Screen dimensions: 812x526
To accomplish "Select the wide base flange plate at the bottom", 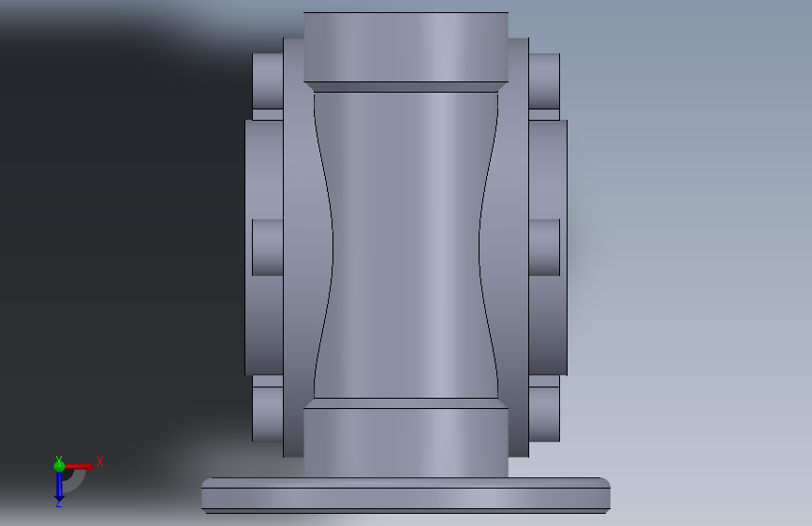I will [406, 496].
